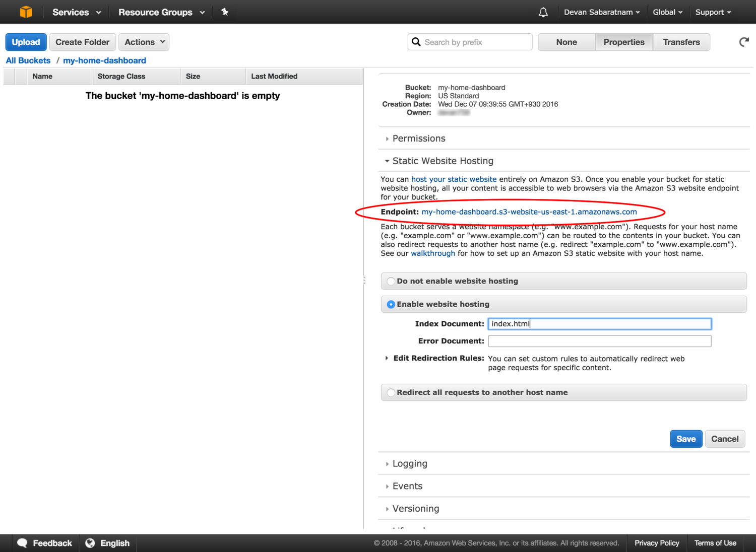Open the my-home-dashboard breadcrumb link

pos(104,60)
